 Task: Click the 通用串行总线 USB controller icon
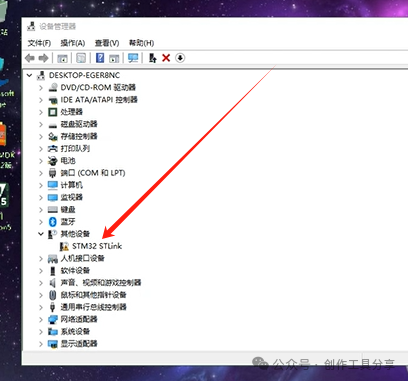click(x=52, y=307)
